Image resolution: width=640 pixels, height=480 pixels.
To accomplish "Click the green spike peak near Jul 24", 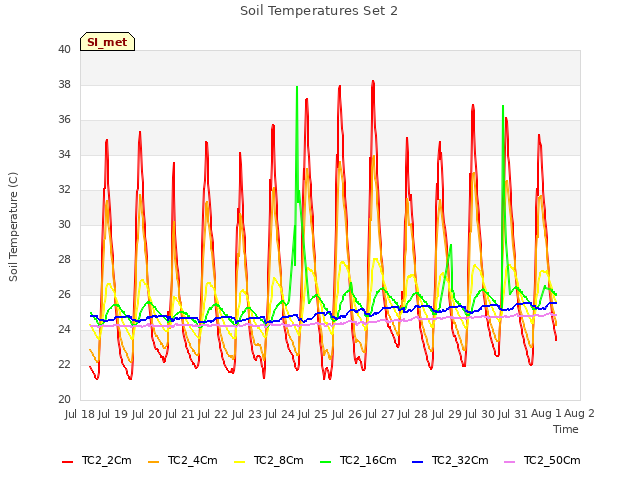I will 297,87.
